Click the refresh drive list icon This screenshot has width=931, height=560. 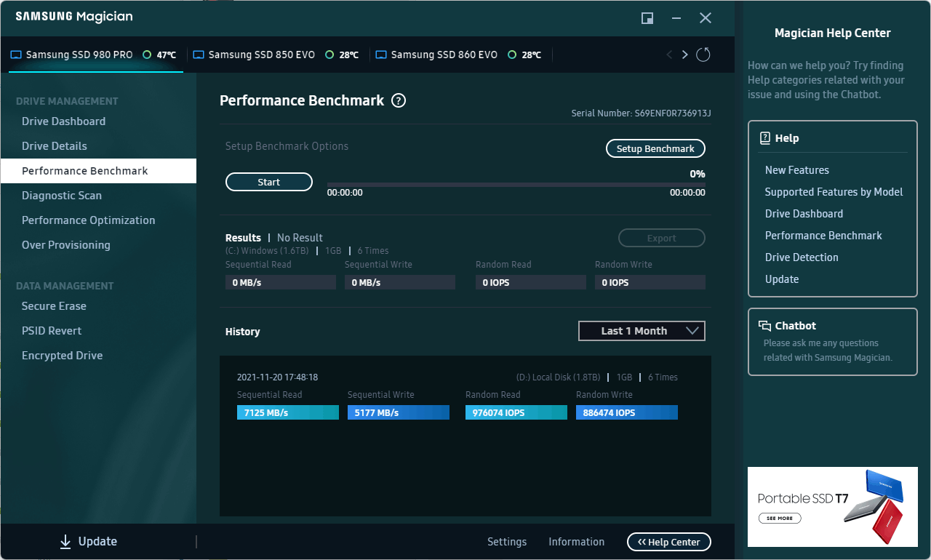(703, 55)
